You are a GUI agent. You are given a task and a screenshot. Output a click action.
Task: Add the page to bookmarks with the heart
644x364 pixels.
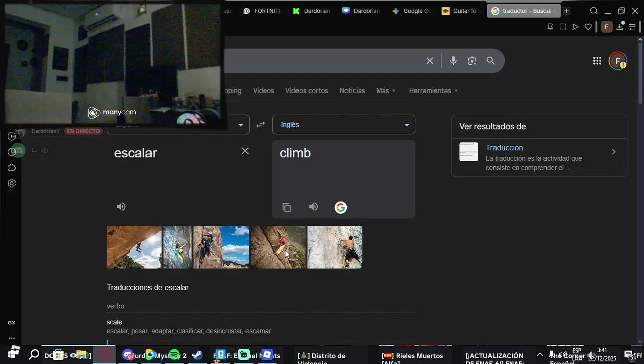tap(588, 27)
